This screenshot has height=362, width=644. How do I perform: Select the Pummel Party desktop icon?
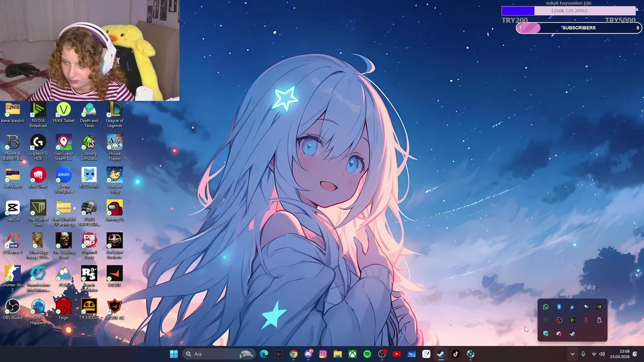coord(89,246)
